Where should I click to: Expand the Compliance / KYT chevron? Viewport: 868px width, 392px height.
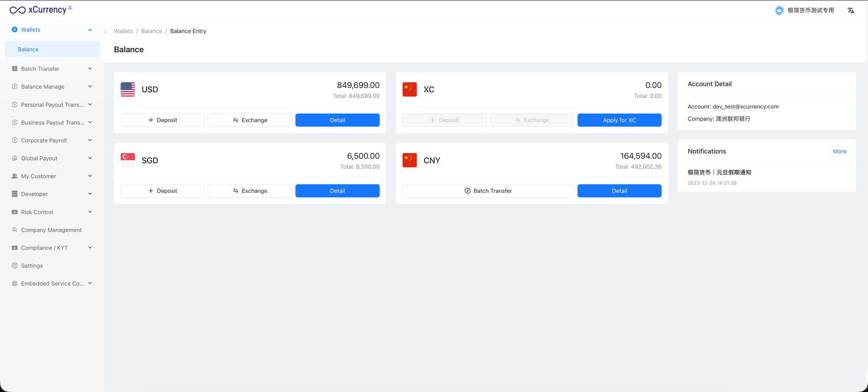coord(90,247)
